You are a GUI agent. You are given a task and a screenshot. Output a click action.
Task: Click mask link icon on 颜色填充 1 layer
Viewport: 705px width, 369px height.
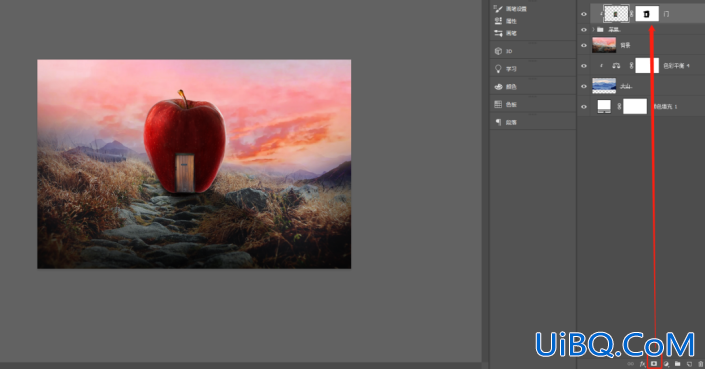point(620,107)
